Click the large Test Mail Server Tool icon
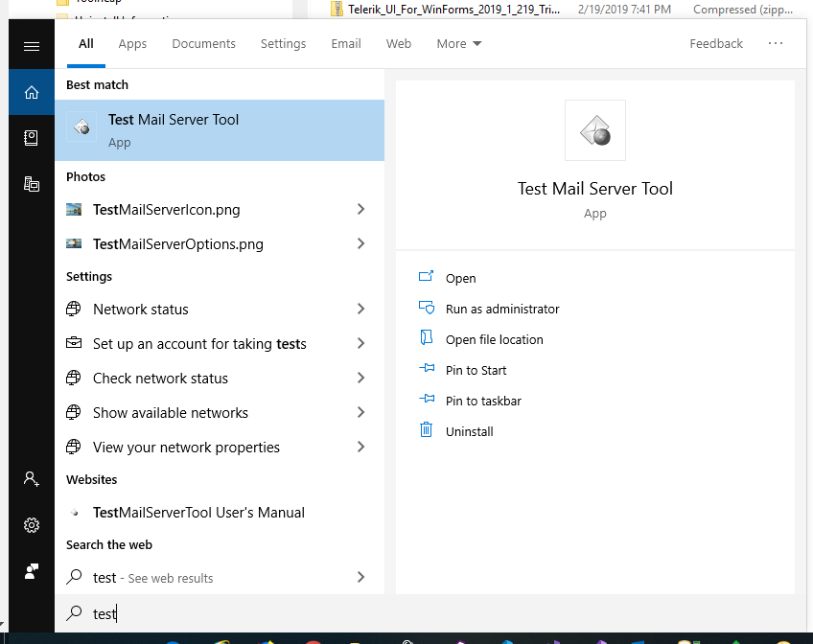Screen dimensions: 813x644 pyautogui.click(x=594, y=130)
